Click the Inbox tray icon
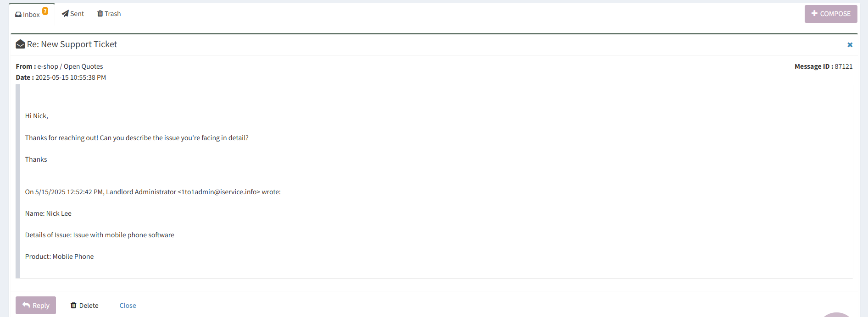This screenshot has width=868, height=317. (x=18, y=15)
